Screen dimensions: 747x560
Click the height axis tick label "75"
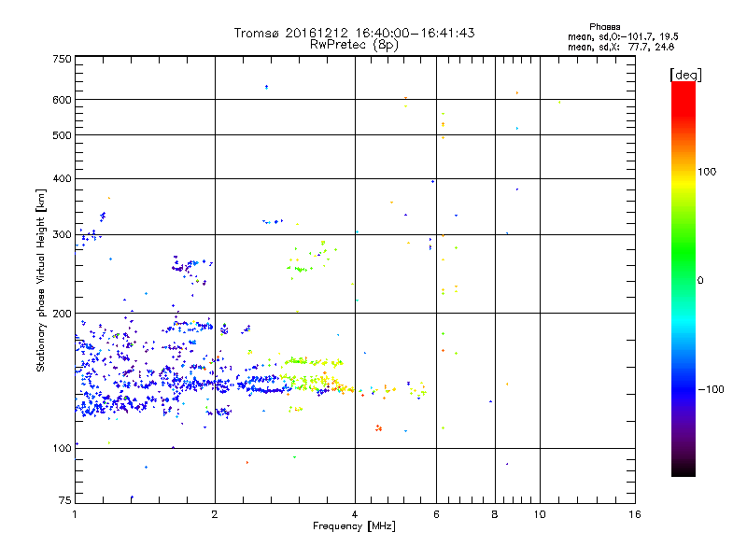65,500
